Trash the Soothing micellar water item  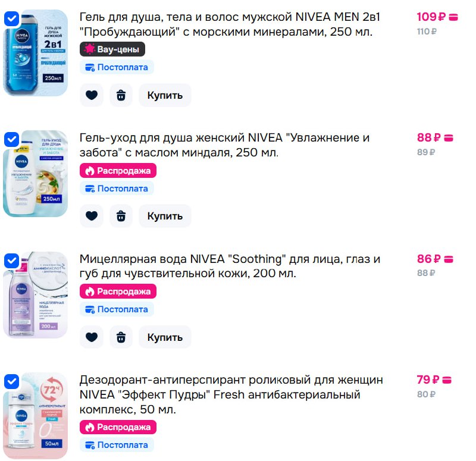[x=121, y=337]
